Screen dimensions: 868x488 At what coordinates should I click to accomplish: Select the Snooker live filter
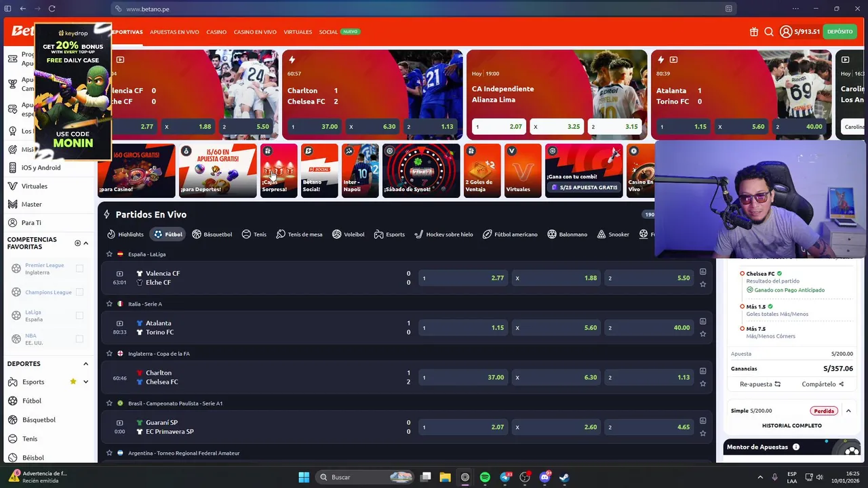click(x=613, y=235)
